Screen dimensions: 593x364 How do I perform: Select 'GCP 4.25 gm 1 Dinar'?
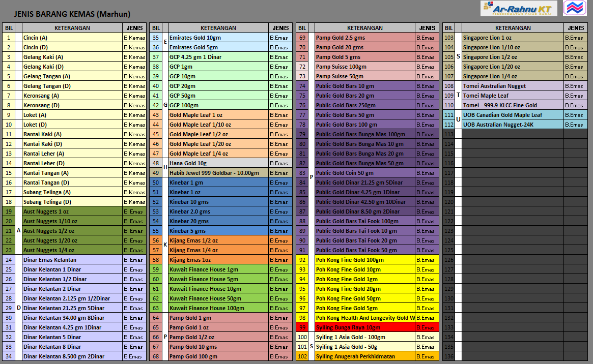[218, 57]
